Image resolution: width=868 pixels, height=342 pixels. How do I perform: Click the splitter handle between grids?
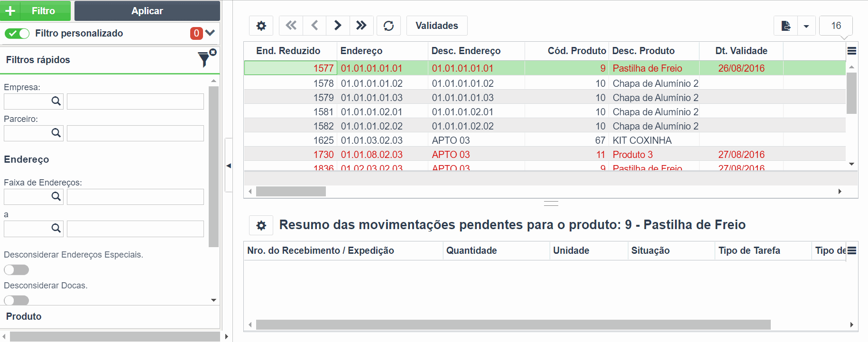(x=551, y=203)
